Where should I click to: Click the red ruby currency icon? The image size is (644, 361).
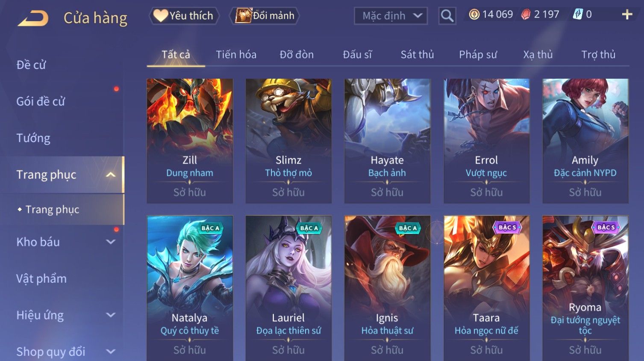[526, 15]
